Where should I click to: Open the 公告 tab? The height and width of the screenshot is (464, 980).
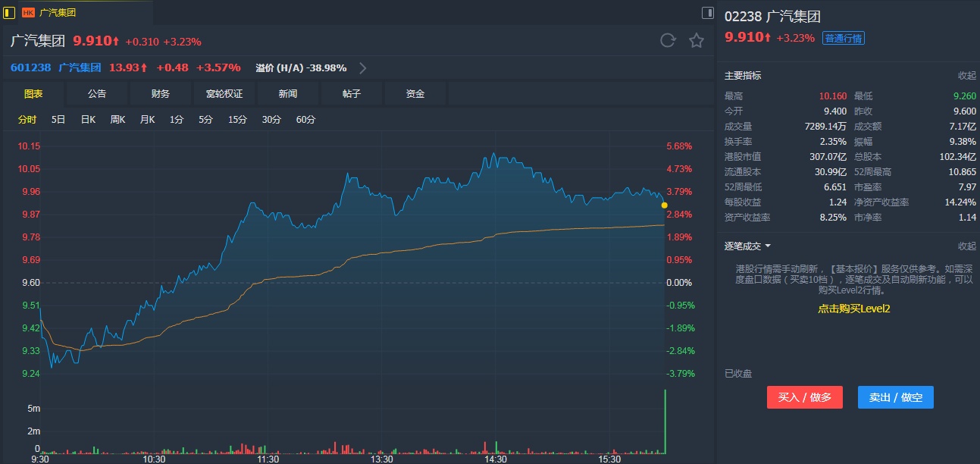(x=97, y=94)
